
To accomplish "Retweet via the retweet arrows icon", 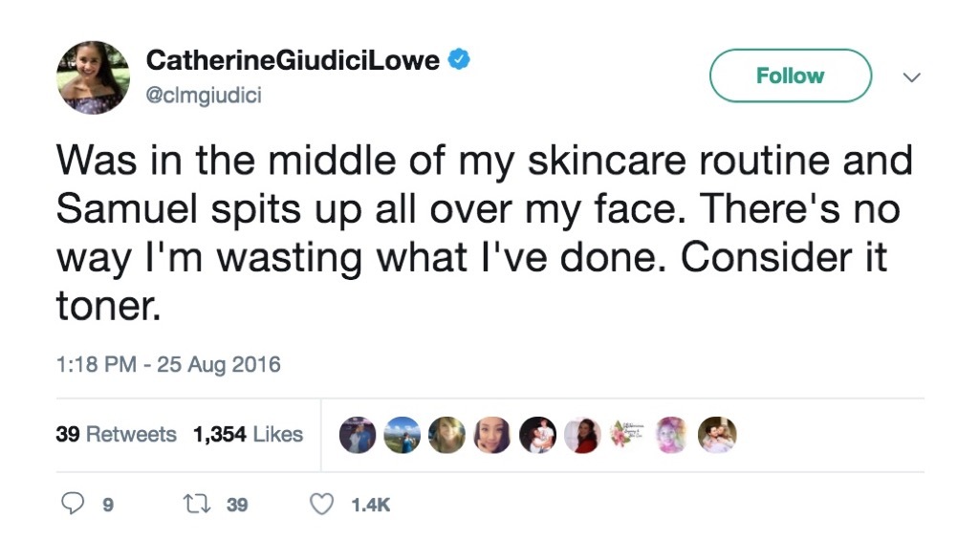I will tap(199, 502).
